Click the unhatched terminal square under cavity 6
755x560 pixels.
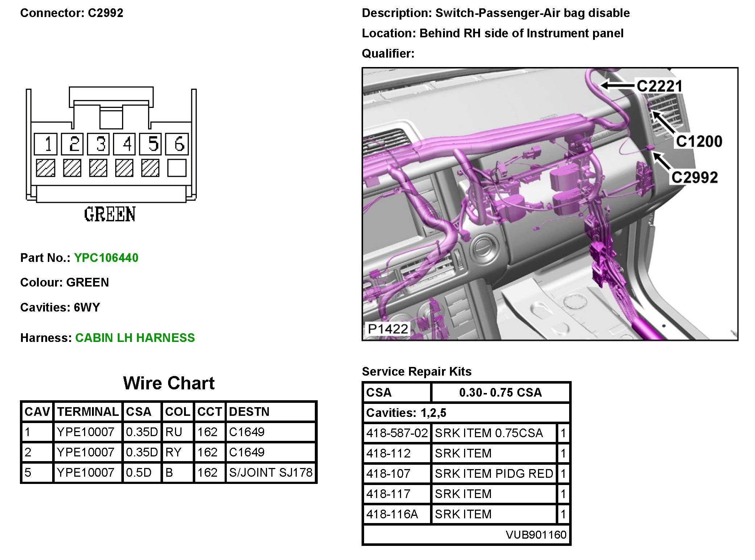pos(177,168)
